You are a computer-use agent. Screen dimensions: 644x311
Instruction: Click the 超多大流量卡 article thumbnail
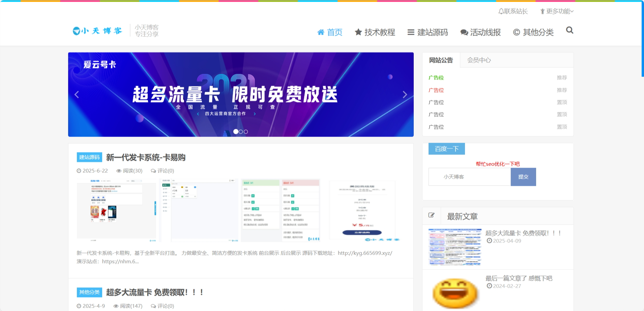(455, 247)
